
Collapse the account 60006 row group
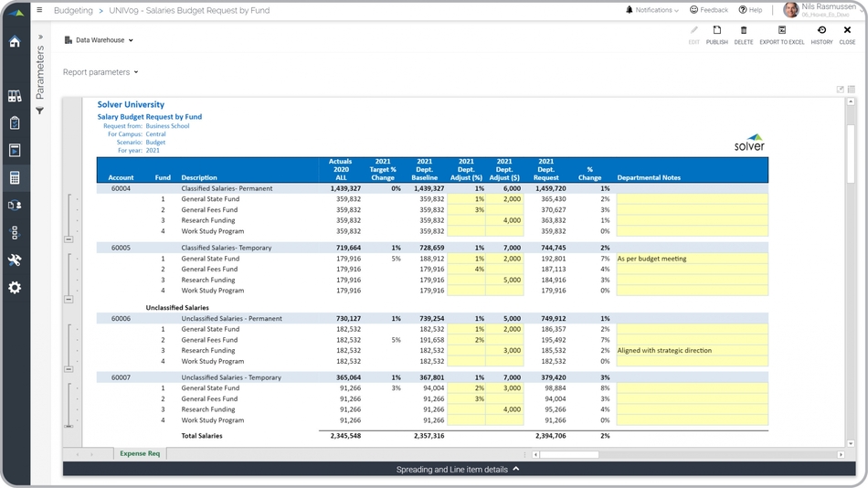(69, 369)
